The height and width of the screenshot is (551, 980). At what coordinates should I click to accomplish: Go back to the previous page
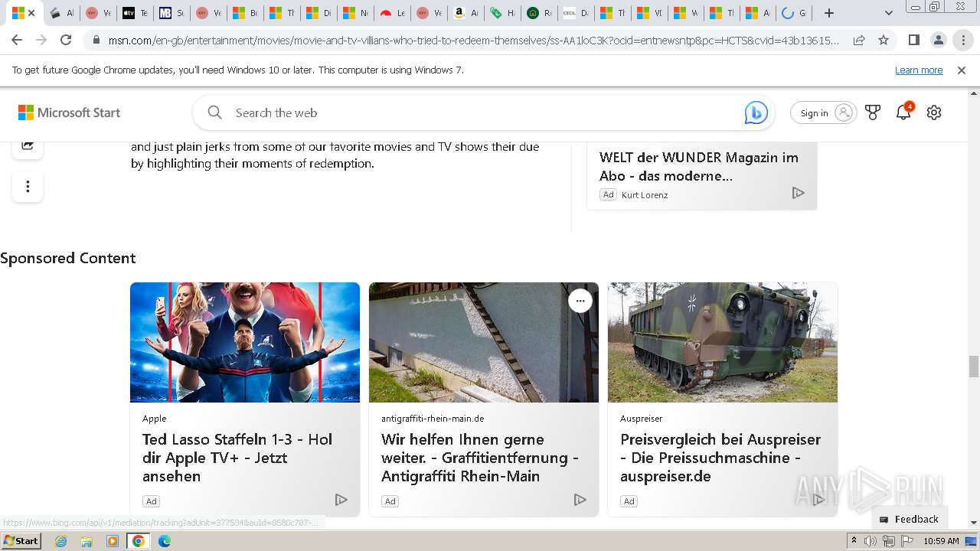click(x=17, y=40)
